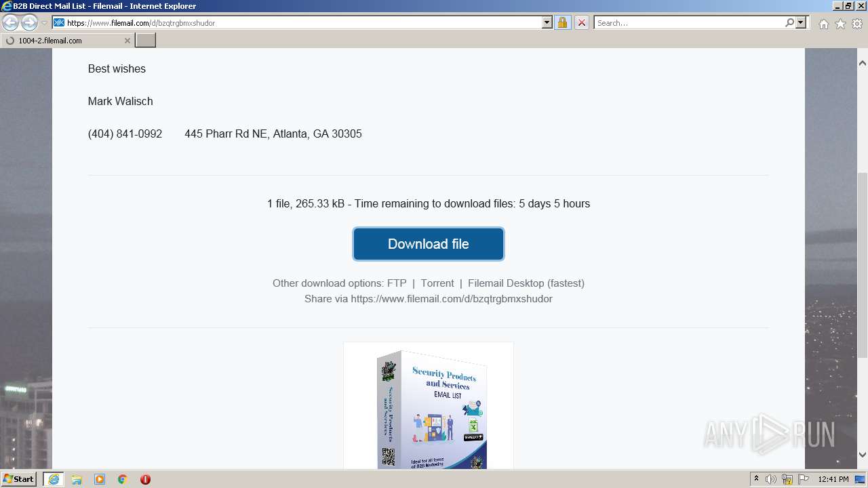The height and width of the screenshot is (488, 868).
Task: Click the volume speaker tray icon
Action: click(771, 479)
